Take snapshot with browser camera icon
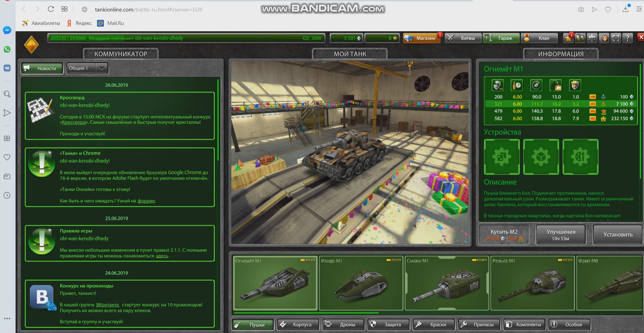The height and width of the screenshot is (333, 644). point(581,9)
